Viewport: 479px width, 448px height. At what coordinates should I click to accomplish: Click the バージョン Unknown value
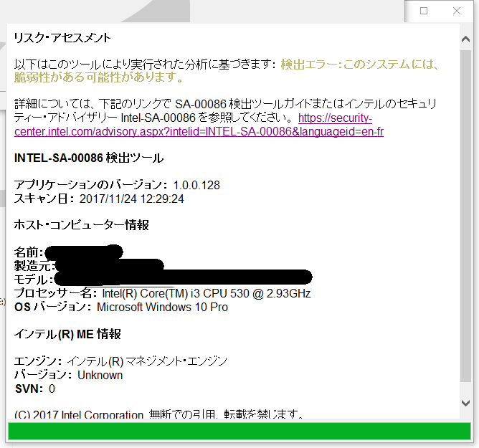pos(100,375)
